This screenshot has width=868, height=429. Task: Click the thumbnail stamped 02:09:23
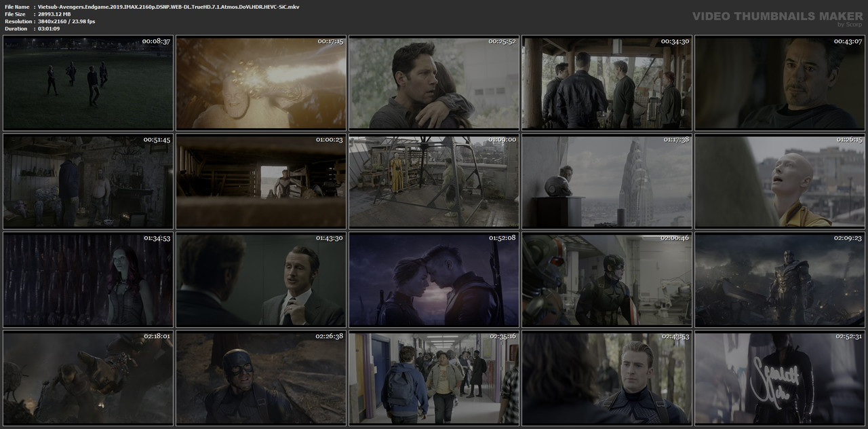tap(780, 279)
